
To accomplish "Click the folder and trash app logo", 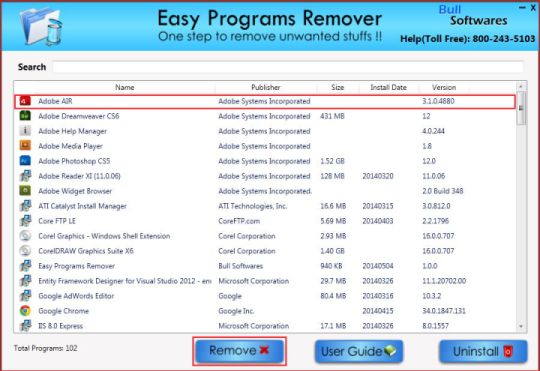I will 41,27.
